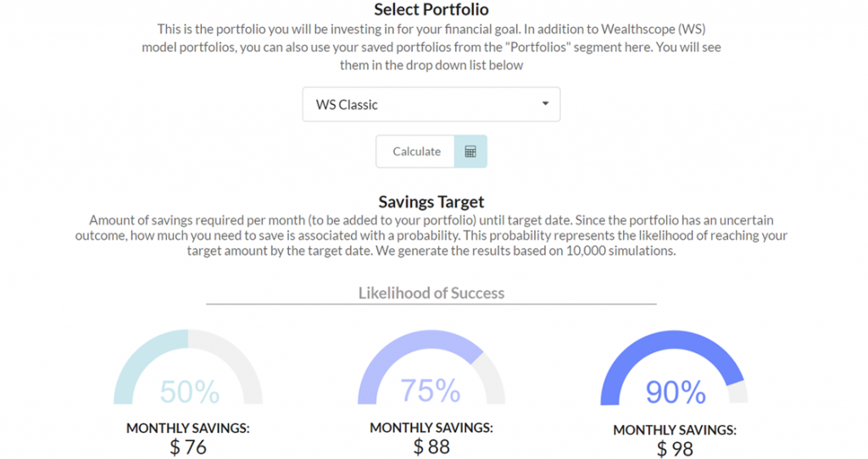Click Monthly Savings label under 75% gauge
The height and width of the screenshot is (459, 868).
(x=431, y=428)
